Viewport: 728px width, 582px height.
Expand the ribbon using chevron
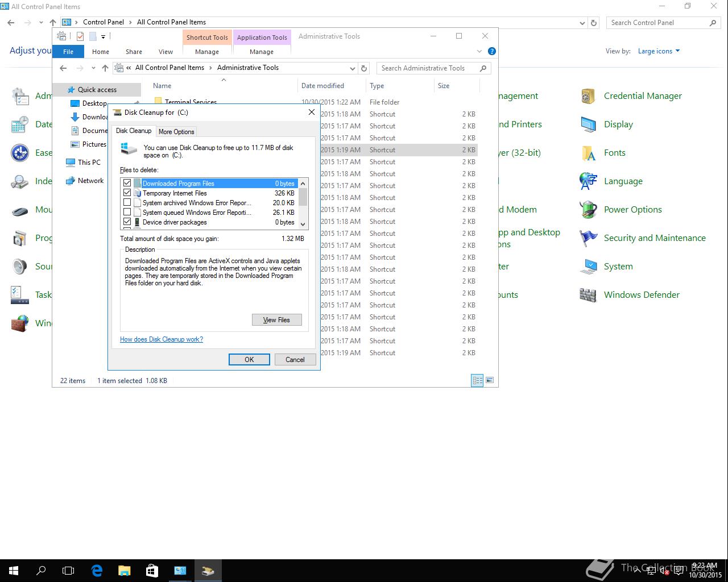click(x=479, y=51)
